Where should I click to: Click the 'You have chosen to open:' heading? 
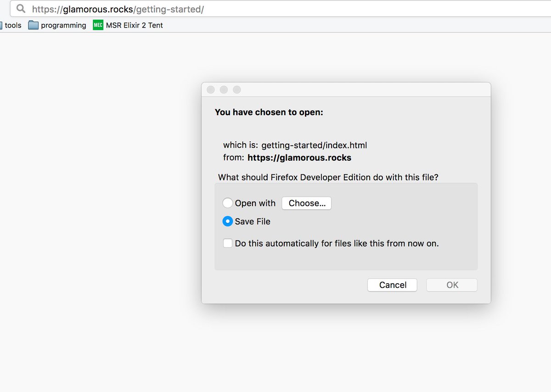(x=269, y=112)
